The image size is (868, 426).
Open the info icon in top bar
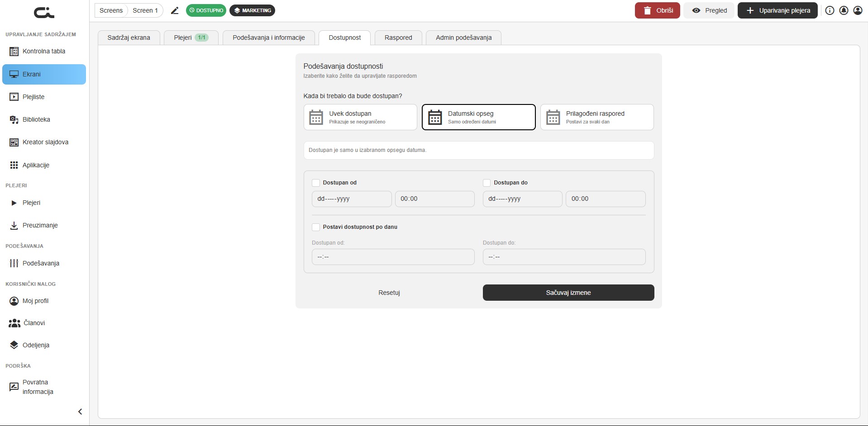pos(830,10)
